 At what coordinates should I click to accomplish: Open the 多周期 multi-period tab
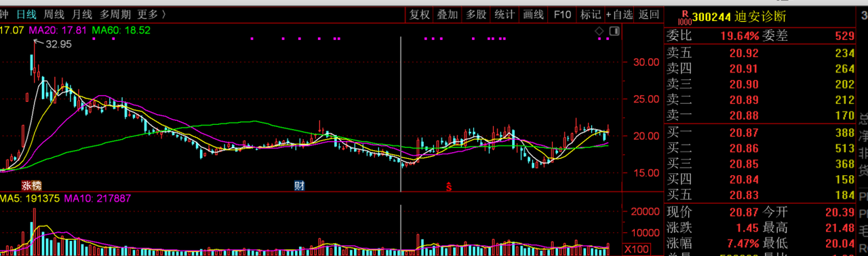115,14
